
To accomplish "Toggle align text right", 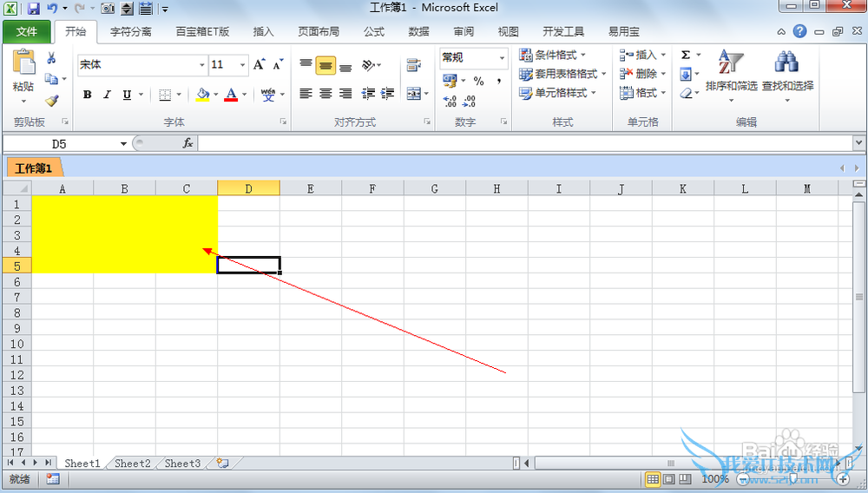I will (x=345, y=94).
